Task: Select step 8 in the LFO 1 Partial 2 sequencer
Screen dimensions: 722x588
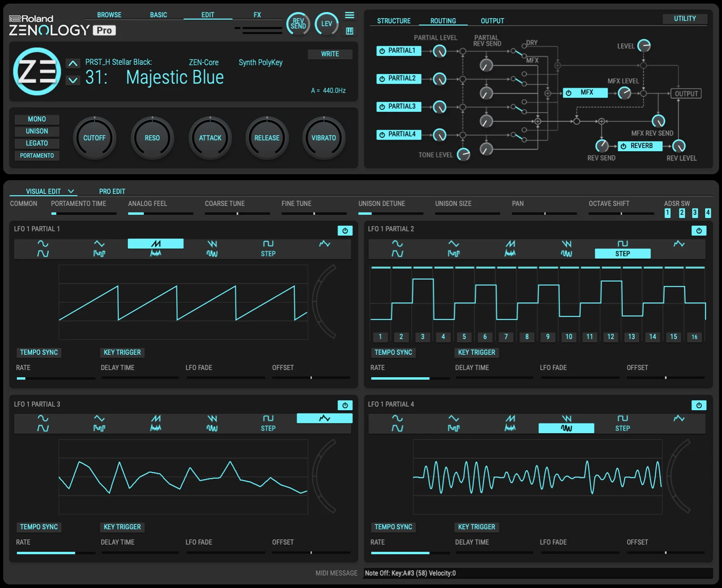Action: (527, 337)
